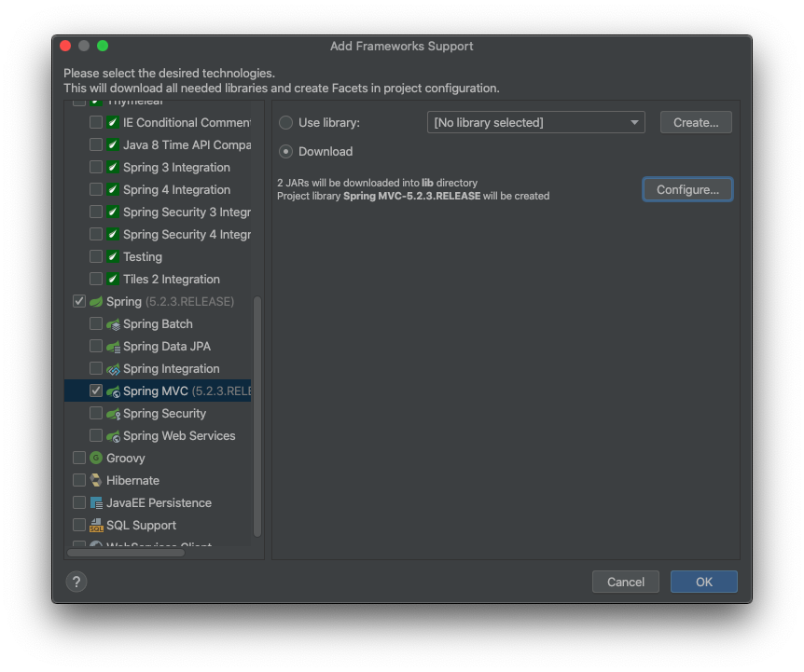Image resolution: width=804 pixels, height=672 pixels.
Task: Tick the SQL Support checkbox
Action: [x=79, y=525]
